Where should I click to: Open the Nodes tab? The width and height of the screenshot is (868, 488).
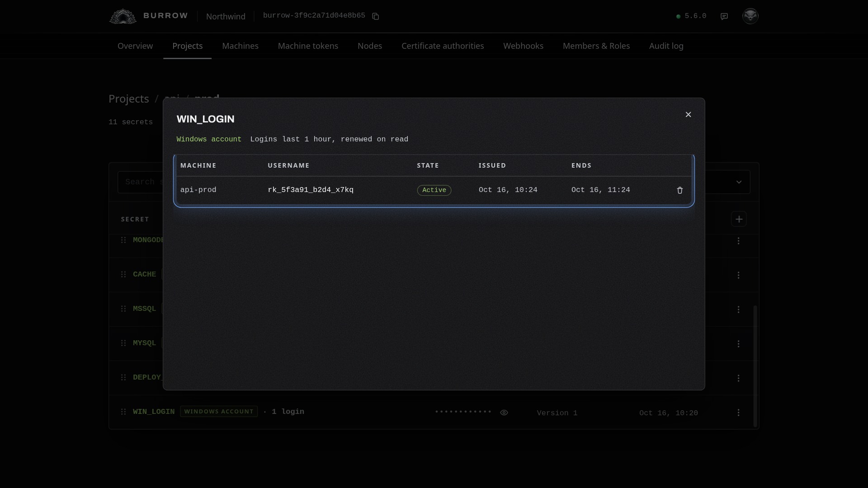pos(370,46)
